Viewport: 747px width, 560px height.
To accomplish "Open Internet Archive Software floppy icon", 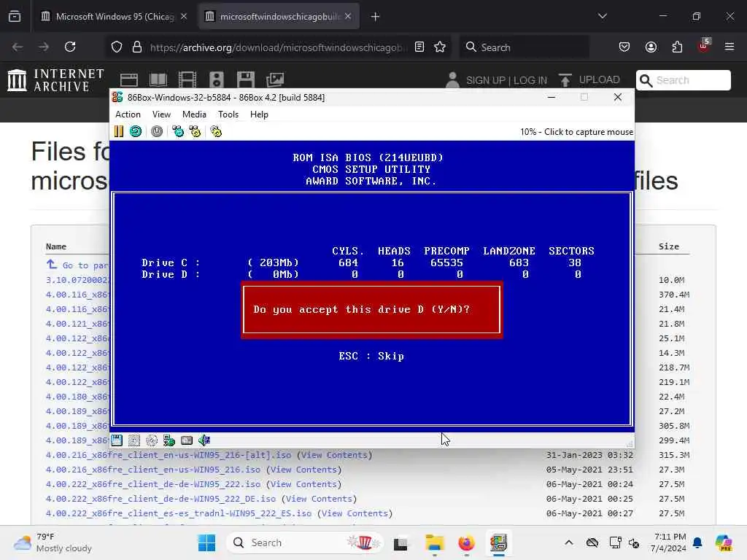I will pyautogui.click(x=246, y=79).
